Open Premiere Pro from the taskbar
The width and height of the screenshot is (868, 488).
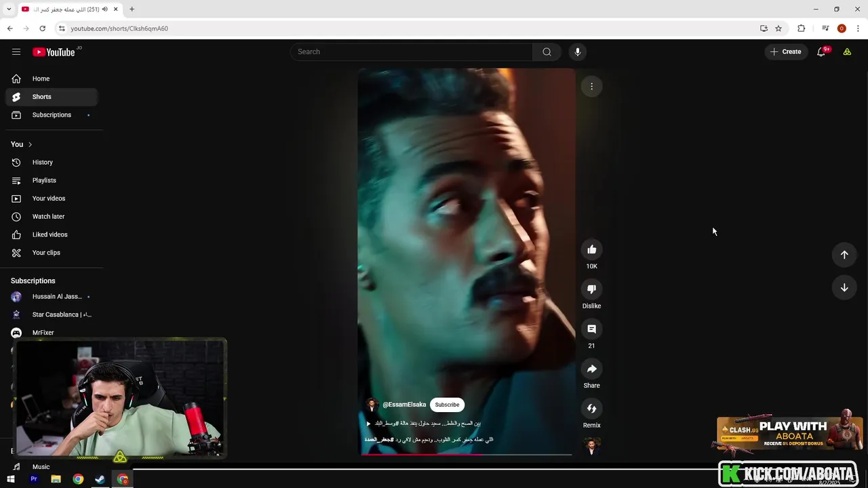(33, 479)
